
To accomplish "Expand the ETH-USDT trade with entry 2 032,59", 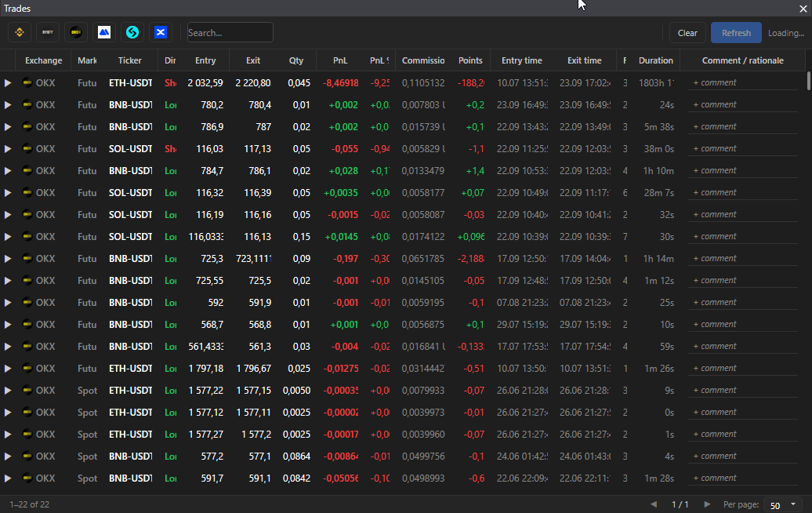I will tap(8, 83).
